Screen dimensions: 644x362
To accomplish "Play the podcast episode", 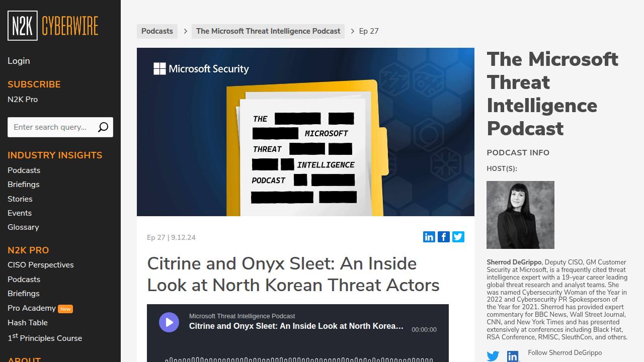I will (x=169, y=322).
